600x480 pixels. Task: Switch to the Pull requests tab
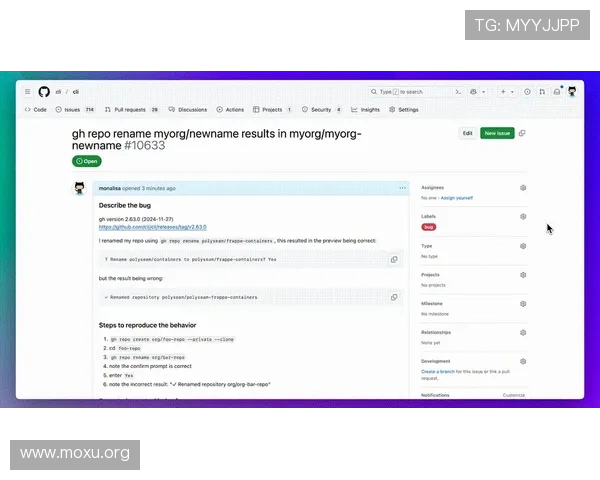pos(129,110)
